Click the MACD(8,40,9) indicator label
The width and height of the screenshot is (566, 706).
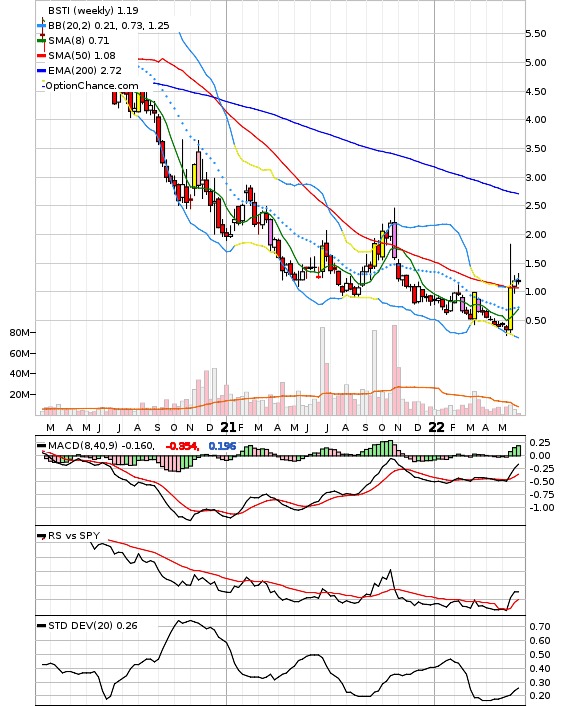83,446
